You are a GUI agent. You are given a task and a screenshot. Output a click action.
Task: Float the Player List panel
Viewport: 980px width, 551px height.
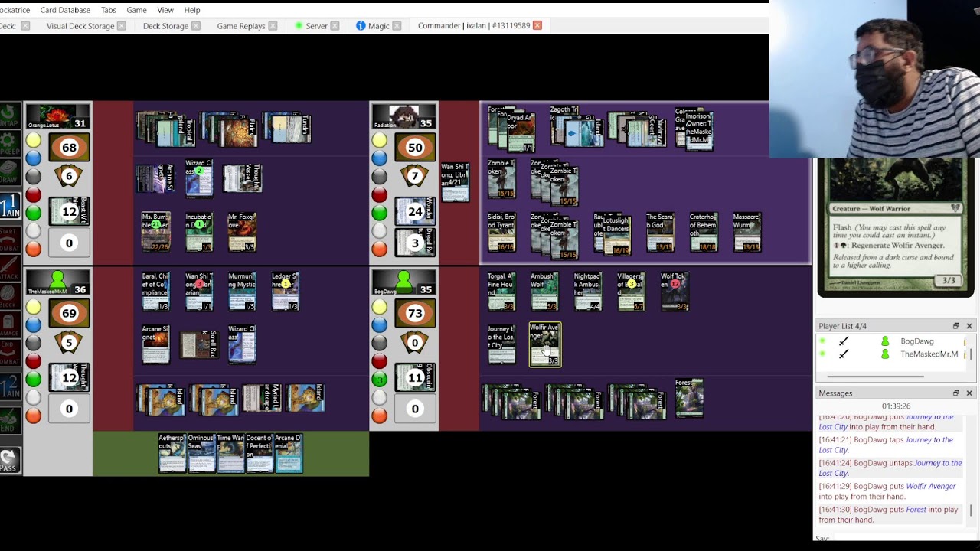955,326
